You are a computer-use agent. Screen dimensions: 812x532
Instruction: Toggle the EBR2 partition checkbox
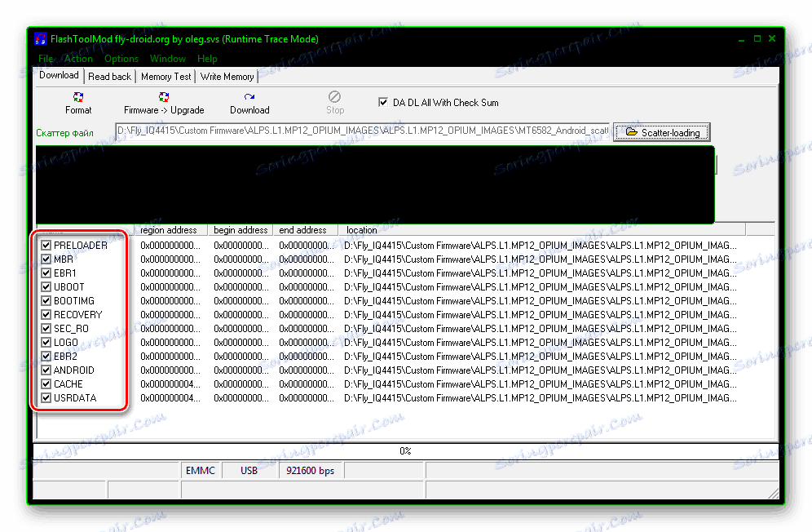pyautogui.click(x=46, y=357)
